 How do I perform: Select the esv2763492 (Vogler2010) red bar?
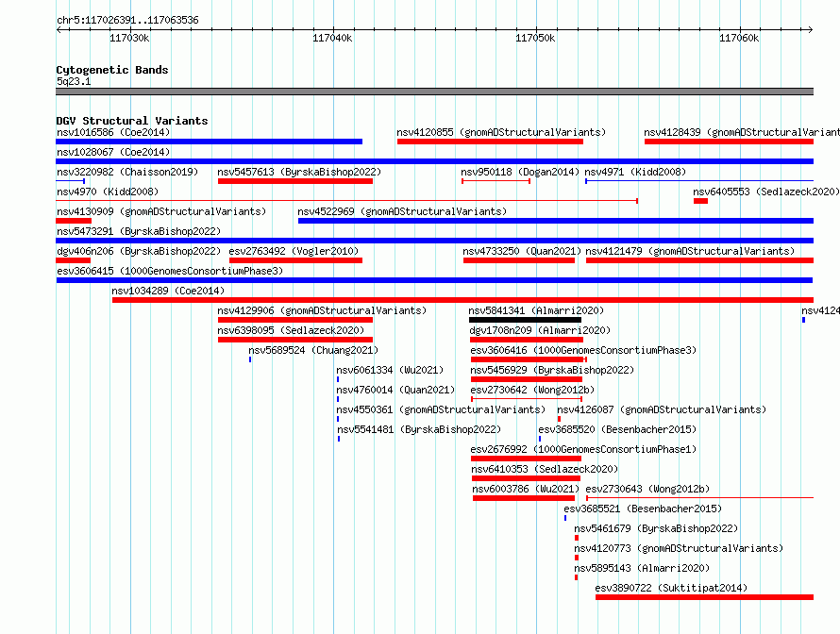click(x=295, y=260)
